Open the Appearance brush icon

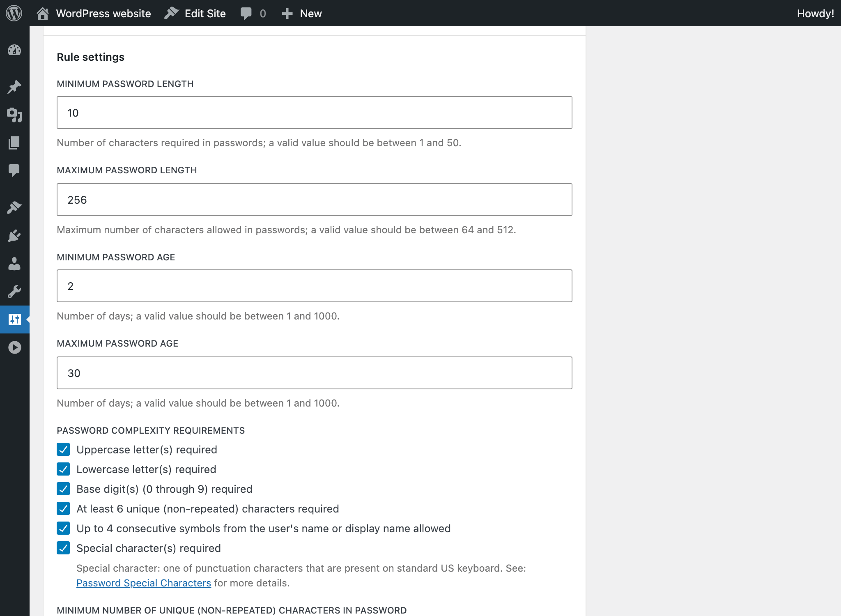[x=14, y=207]
